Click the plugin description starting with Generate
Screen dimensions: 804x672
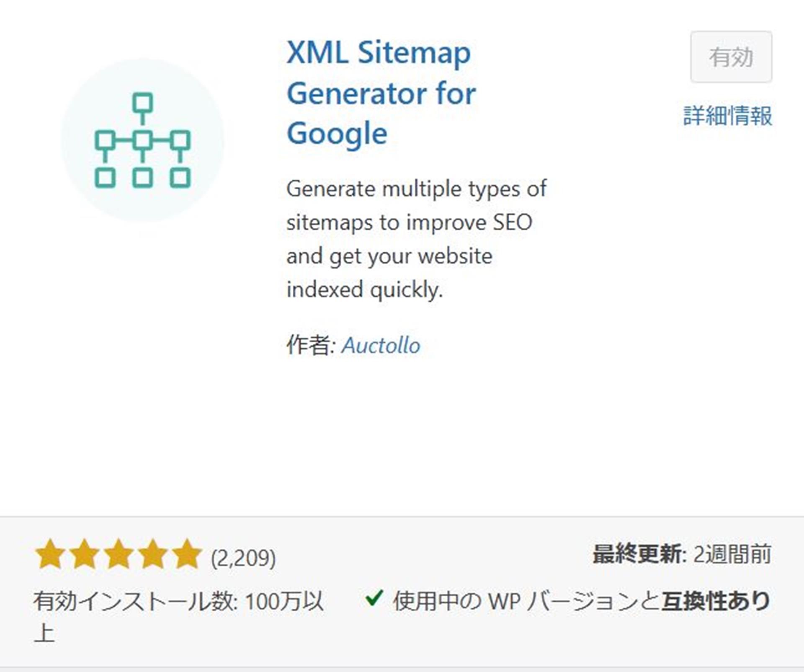point(416,239)
